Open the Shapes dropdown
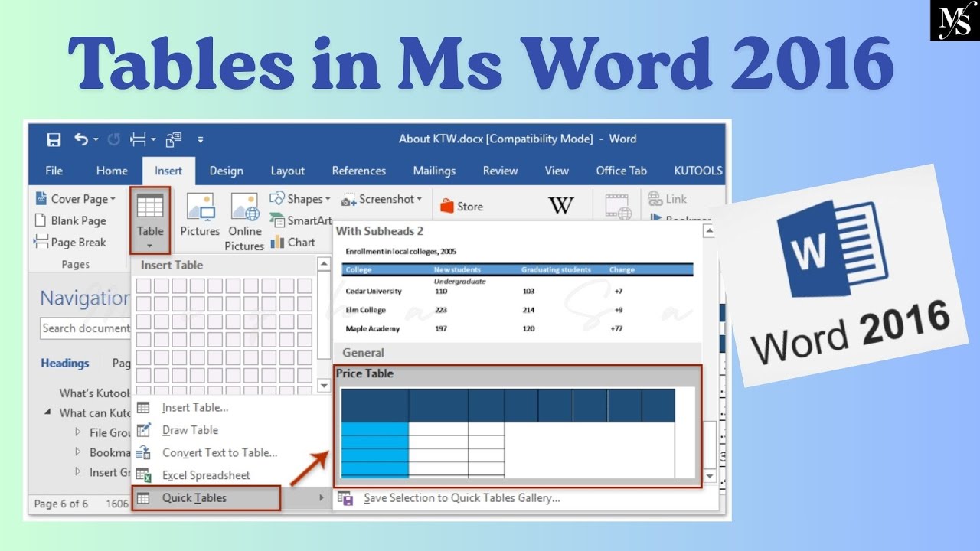The width and height of the screenshot is (980, 551). 299,199
